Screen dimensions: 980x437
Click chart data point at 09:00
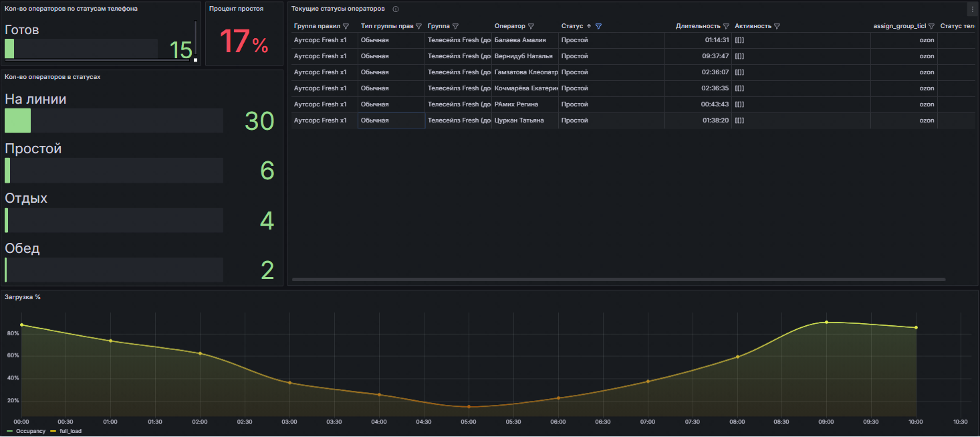coord(826,322)
